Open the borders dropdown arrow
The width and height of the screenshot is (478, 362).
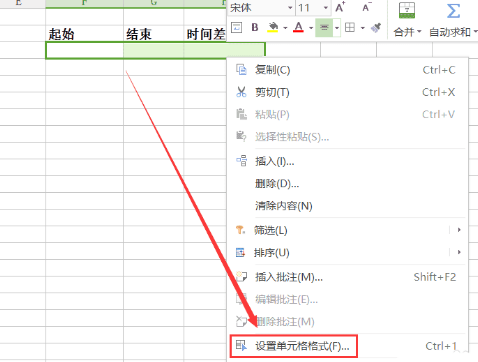[x=363, y=28]
